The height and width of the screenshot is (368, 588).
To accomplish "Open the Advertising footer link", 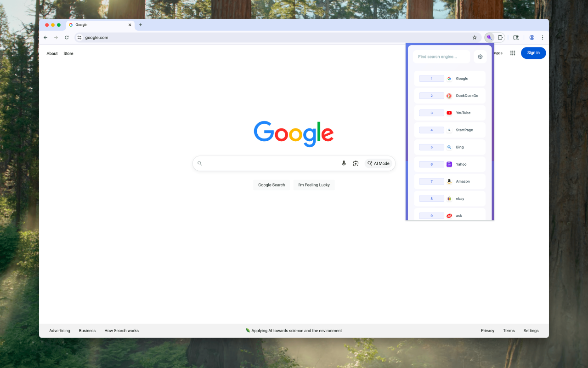I will 60,331.
